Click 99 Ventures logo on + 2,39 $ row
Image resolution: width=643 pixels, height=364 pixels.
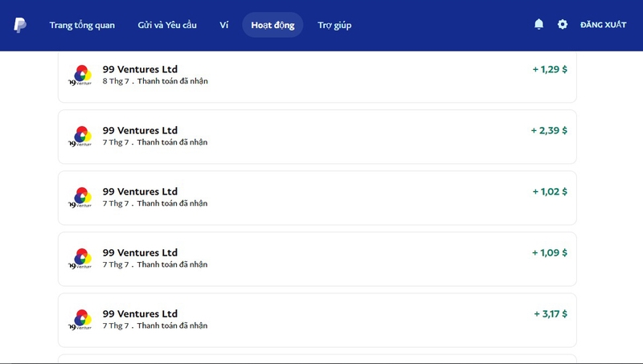(80, 137)
